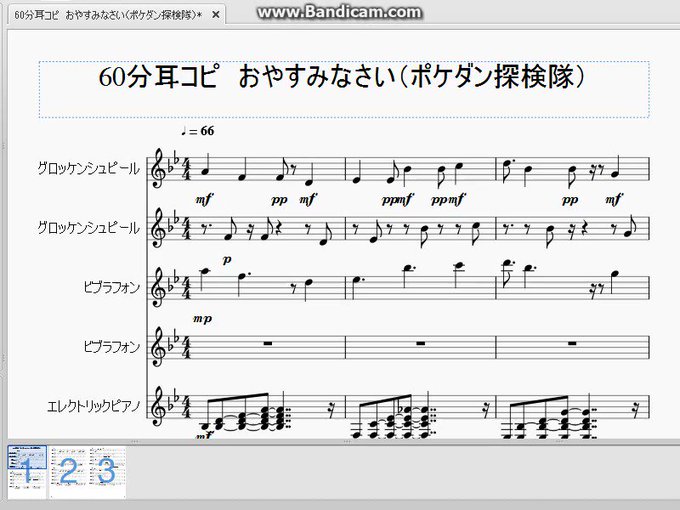Viewport: 680px width, 510px height.
Task: Select treble clef of top glockenspiel staff
Action: [157, 169]
